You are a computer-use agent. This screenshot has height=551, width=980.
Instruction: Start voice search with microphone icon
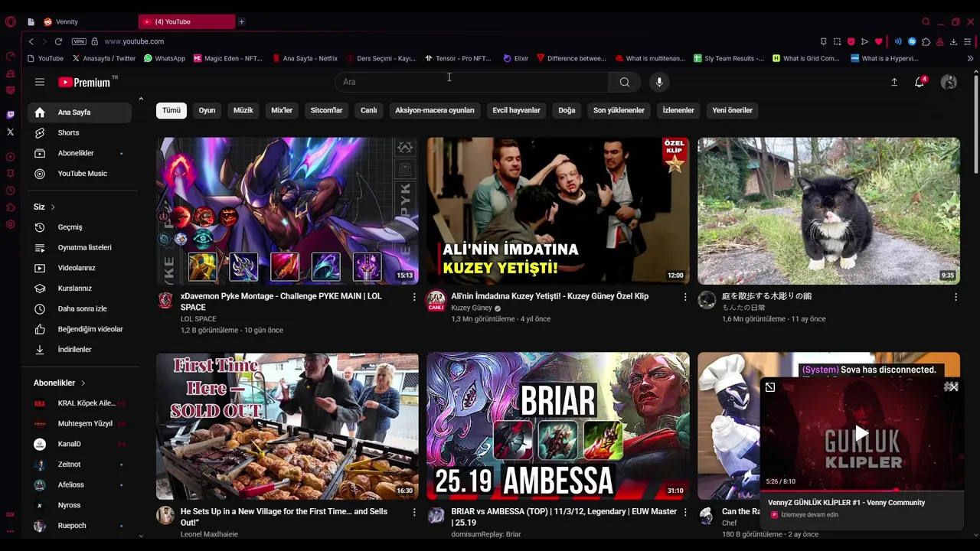point(659,82)
